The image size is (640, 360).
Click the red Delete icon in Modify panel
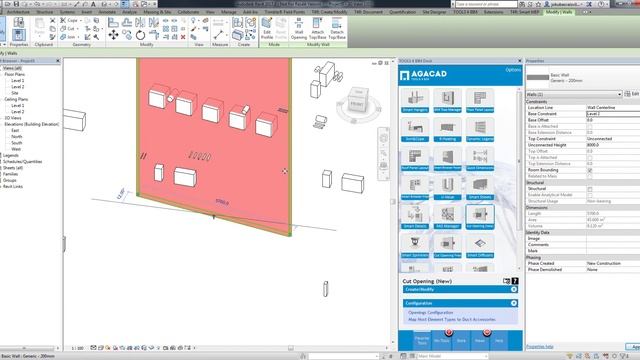pyautogui.click(x=183, y=37)
